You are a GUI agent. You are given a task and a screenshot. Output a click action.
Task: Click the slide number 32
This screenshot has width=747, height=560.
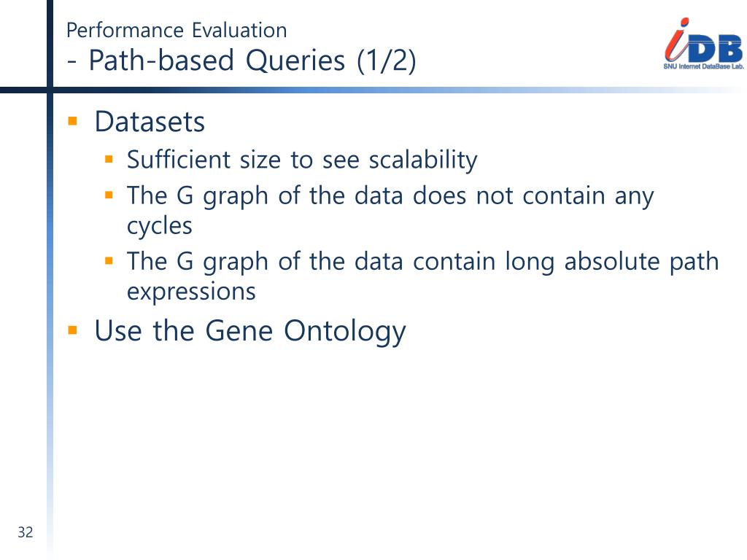[x=26, y=532]
